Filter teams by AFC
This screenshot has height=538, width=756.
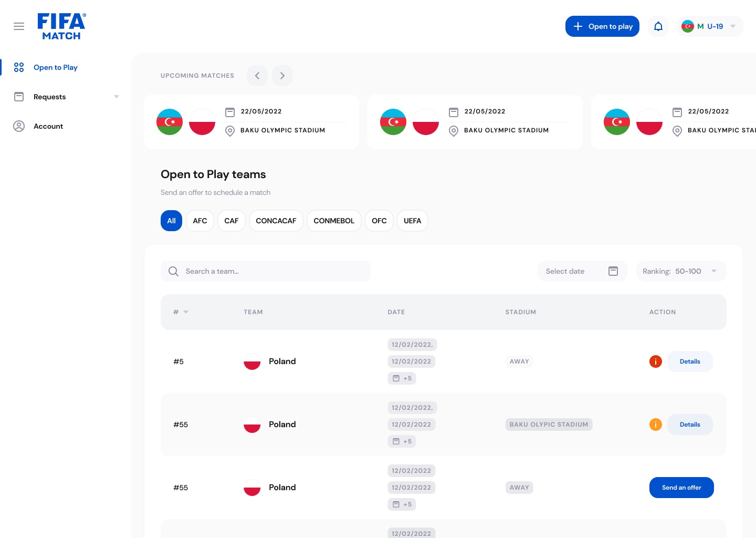200,221
